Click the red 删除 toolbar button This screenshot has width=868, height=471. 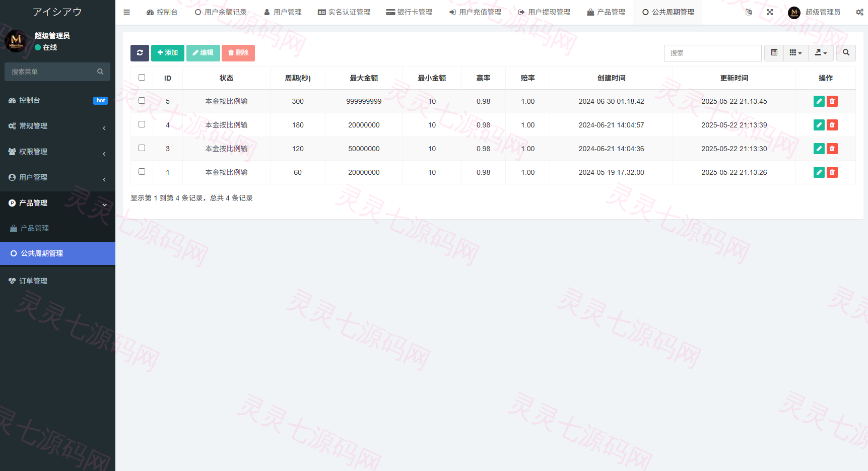point(238,53)
